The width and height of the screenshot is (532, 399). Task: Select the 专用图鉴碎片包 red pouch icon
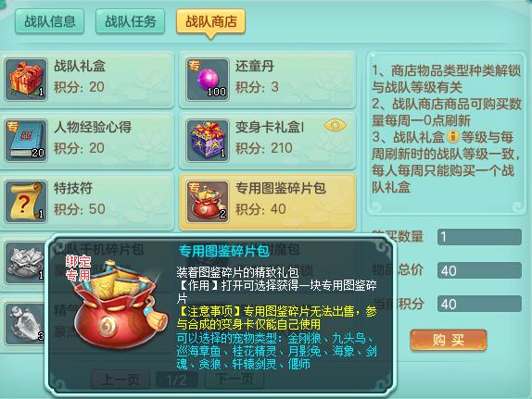point(208,202)
